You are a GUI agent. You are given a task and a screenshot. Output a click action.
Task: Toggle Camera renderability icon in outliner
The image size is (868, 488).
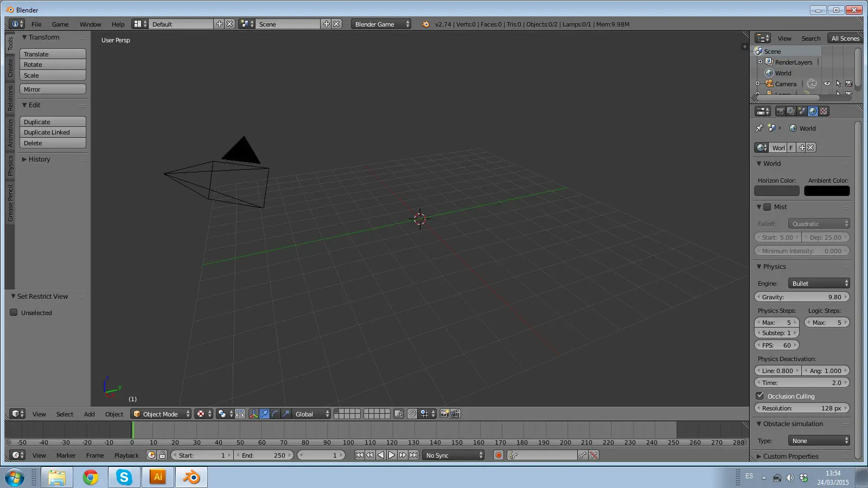pyautogui.click(x=849, y=84)
